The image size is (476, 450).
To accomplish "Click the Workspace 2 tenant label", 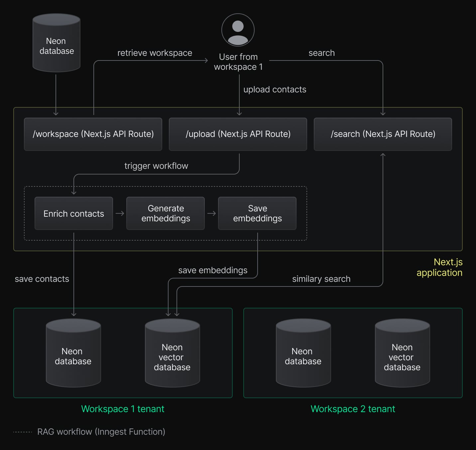I will point(353,409).
